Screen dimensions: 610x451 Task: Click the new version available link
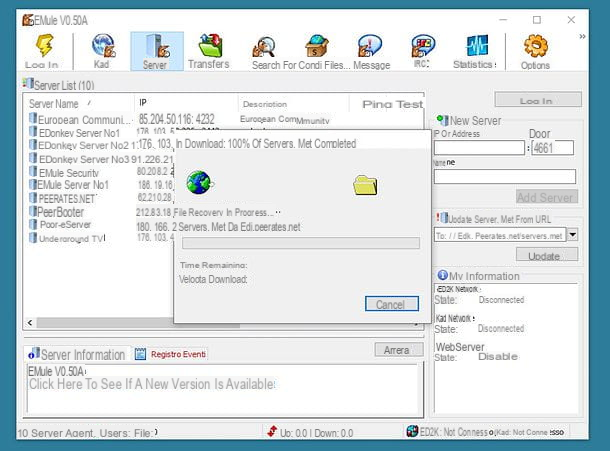pos(152,384)
